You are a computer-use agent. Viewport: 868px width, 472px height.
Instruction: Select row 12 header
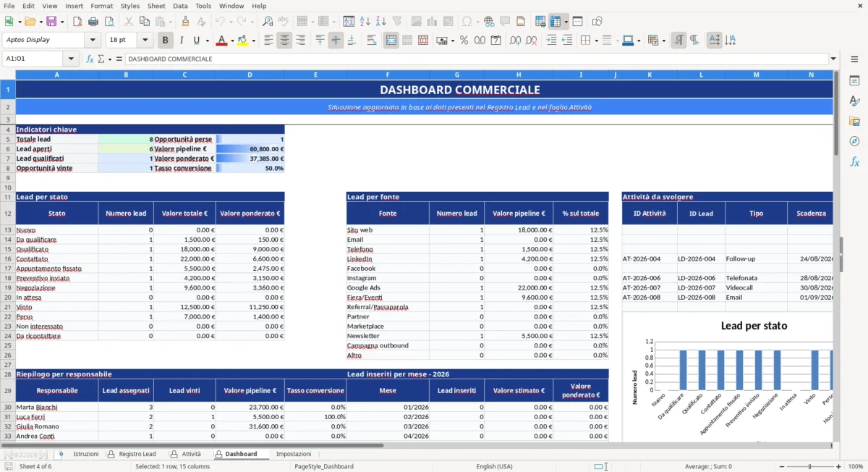pyautogui.click(x=7, y=213)
